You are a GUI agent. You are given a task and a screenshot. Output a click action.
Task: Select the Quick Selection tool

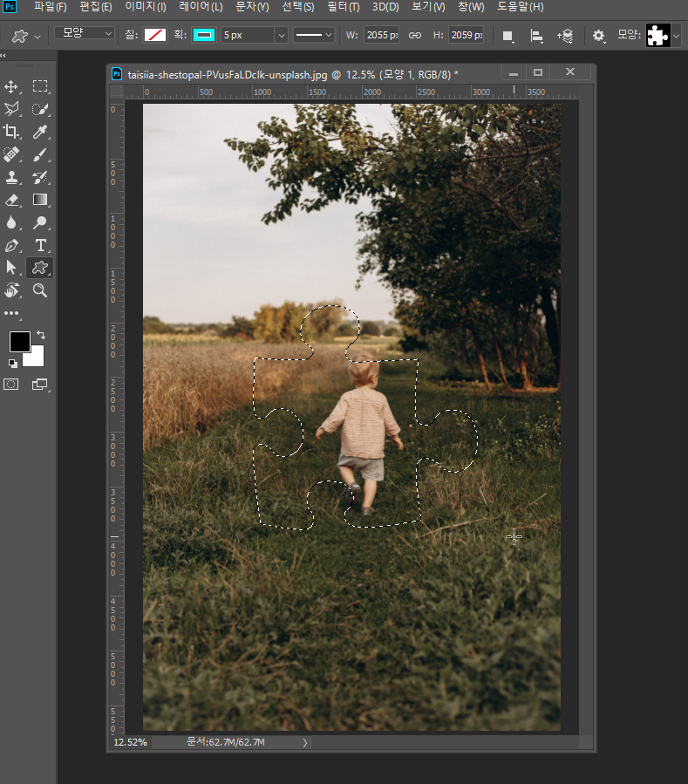click(40, 109)
